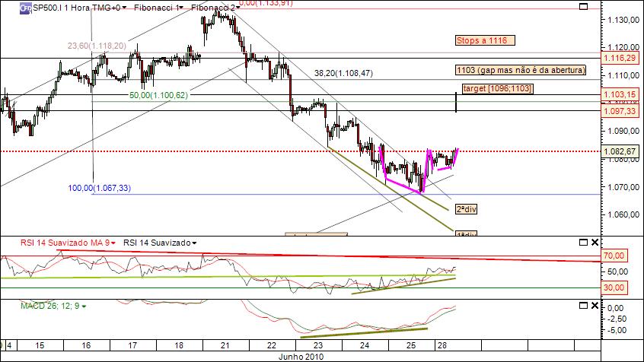Open RSI 14 Suavizado MA 9 dropdown
This screenshot has width=644, height=362.
(x=69, y=243)
